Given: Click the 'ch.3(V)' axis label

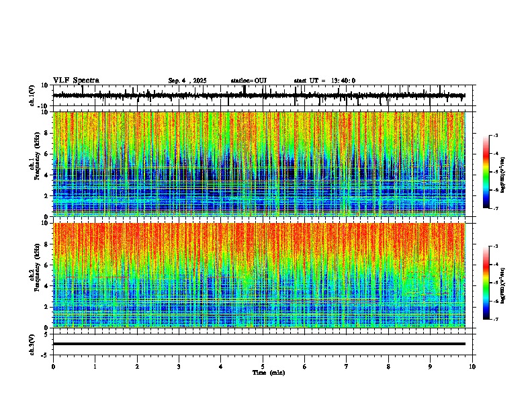Looking at the screenshot, I should click(x=32, y=345).
